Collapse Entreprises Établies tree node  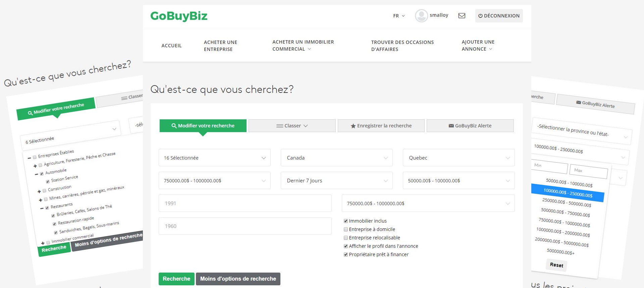tap(29, 158)
